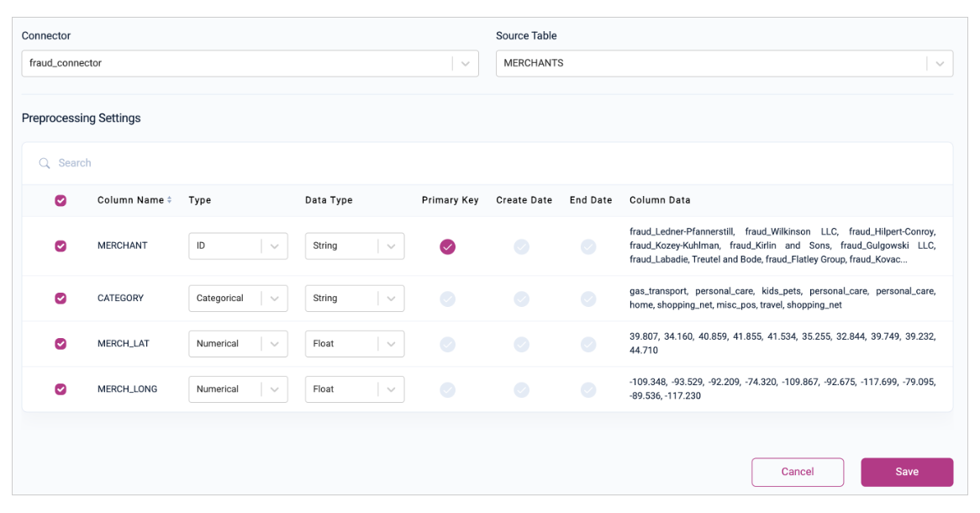
Task: Click the gas_transport sample data text
Action: [x=658, y=291]
